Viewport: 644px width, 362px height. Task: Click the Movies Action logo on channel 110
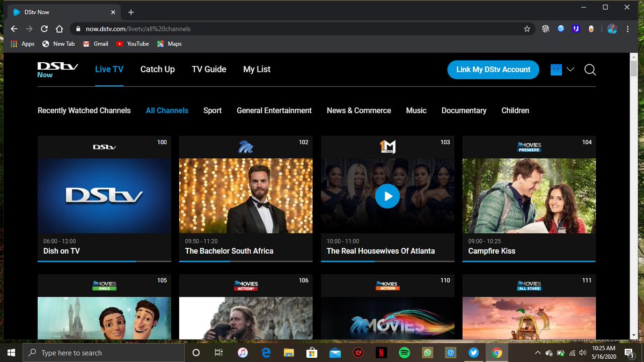387,285
